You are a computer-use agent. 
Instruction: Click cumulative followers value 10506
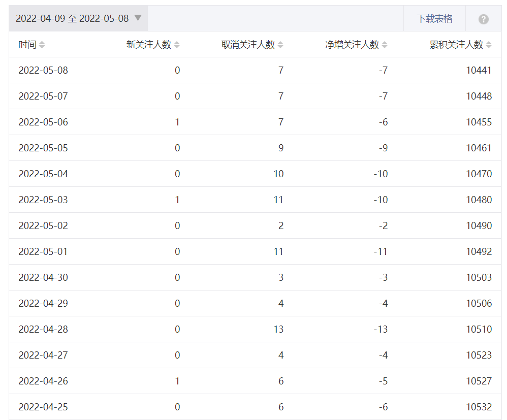(479, 303)
